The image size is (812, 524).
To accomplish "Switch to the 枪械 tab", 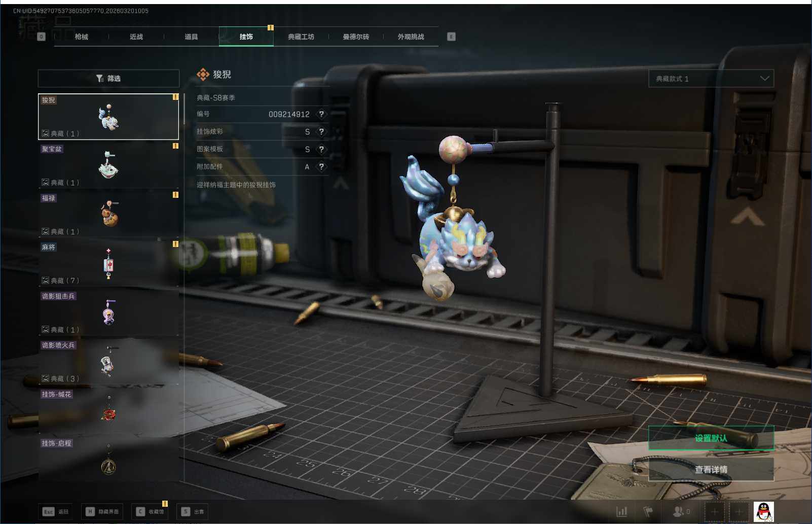I will point(81,37).
